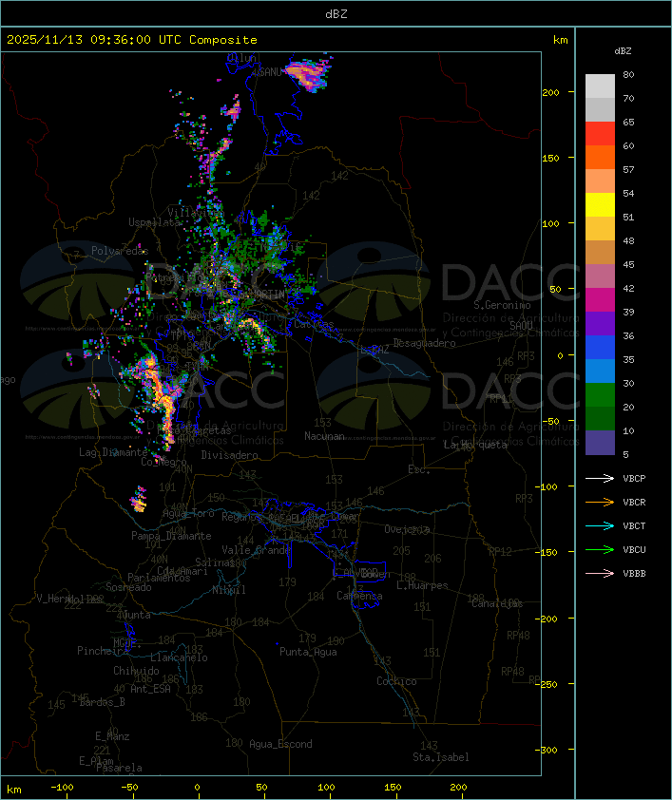Pick the tan 45-48 dBZ swatch
This screenshot has width=672, height=800.
coord(600,252)
